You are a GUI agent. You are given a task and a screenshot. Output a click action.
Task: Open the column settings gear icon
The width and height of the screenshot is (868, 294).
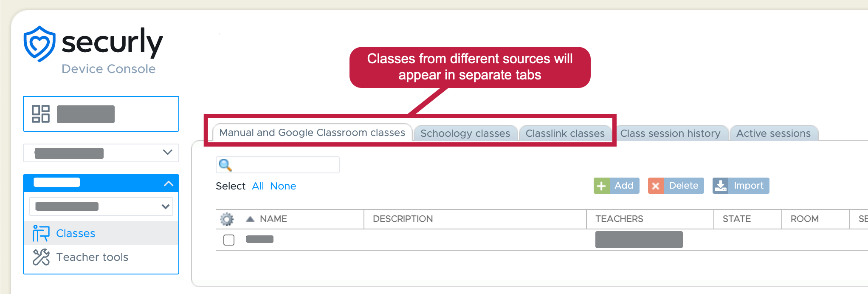(227, 219)
